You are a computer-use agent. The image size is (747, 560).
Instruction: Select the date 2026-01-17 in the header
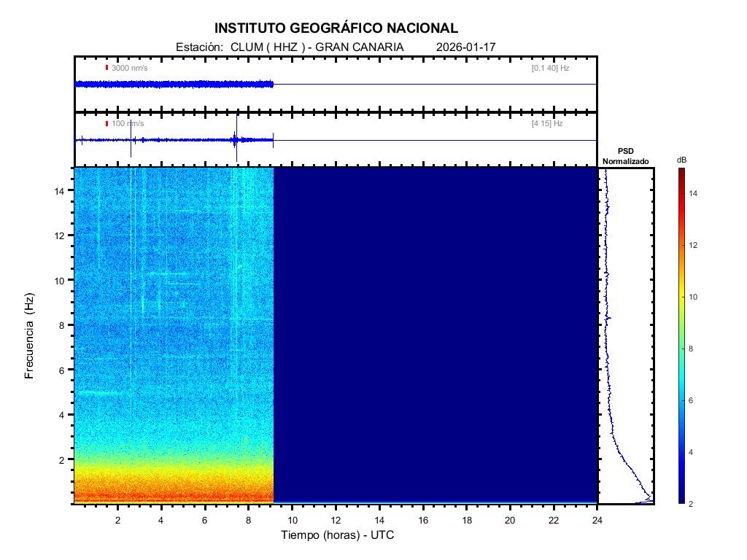coord(465,47)
